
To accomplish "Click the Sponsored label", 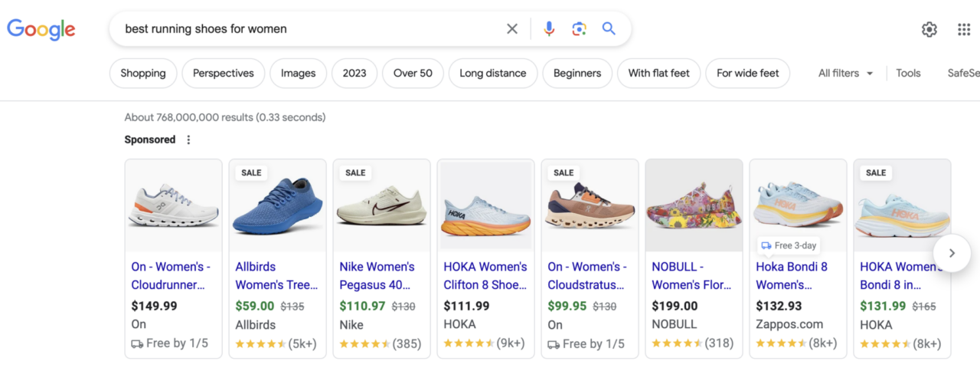I will 150,140.
